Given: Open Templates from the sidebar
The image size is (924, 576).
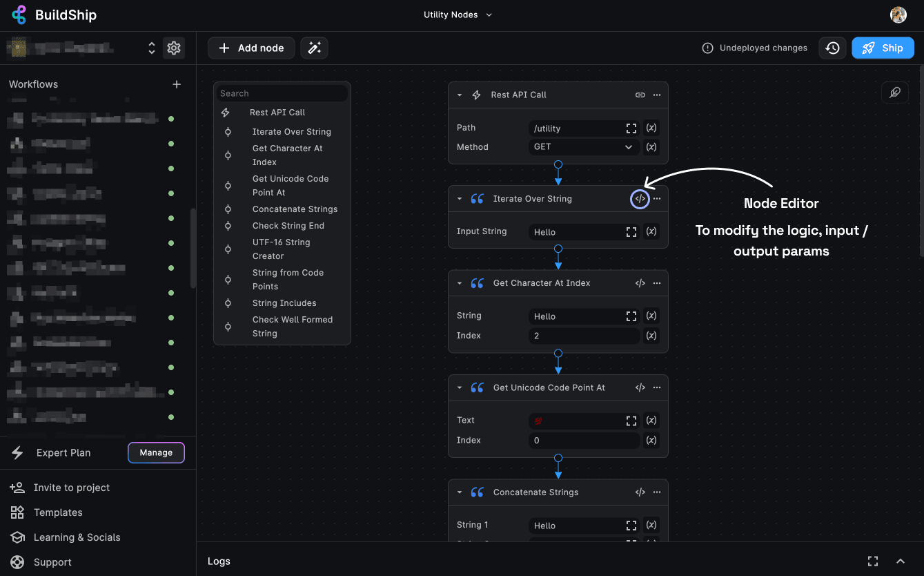Looking at the screenshot, I should [x=57, y=512].
